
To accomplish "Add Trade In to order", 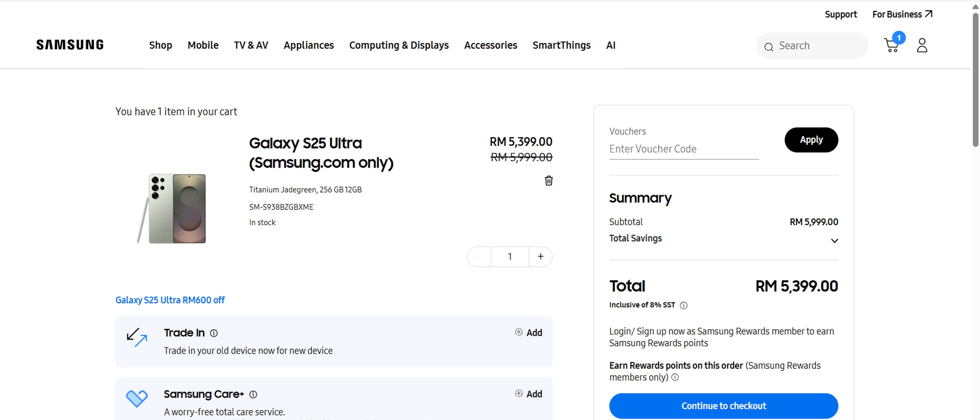I will click(529, 332).
